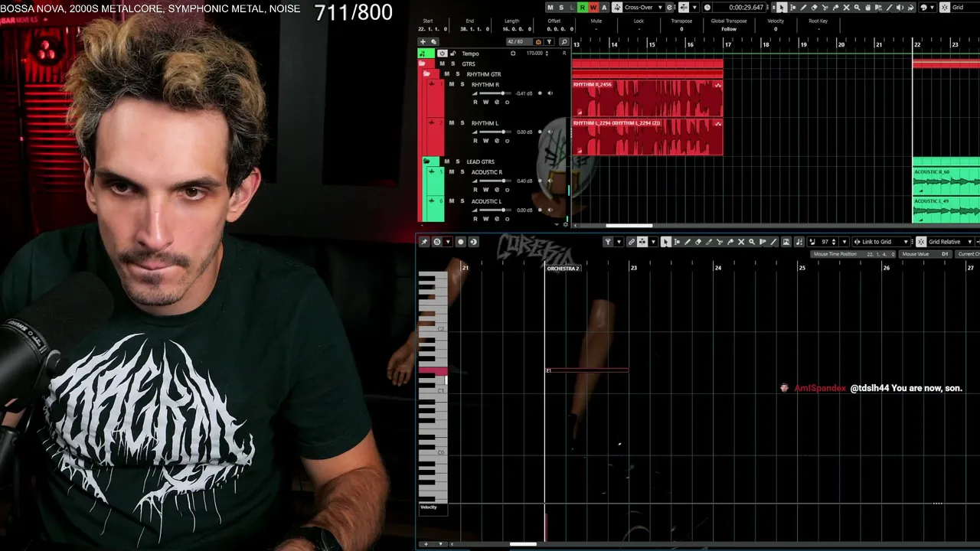Solo the RHYTHM R track
This screenshot has width=980, height=551.
click(x=462, y=84)
